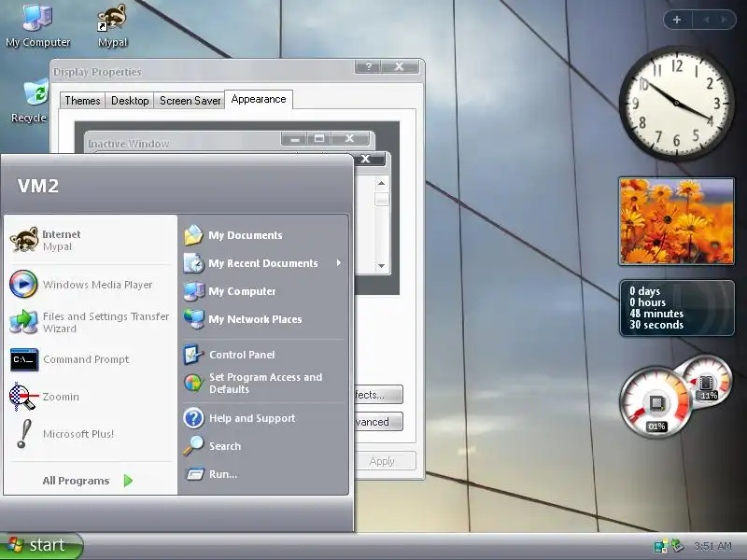Launch Zoomin from the Start menu
747x560 pixels.
(91, 397)
